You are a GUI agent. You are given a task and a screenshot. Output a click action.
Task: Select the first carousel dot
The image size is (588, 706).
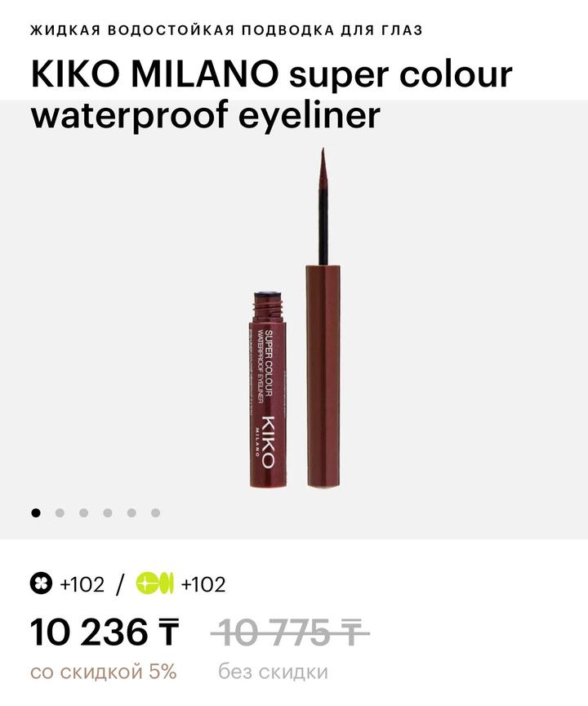click(36, 513)
